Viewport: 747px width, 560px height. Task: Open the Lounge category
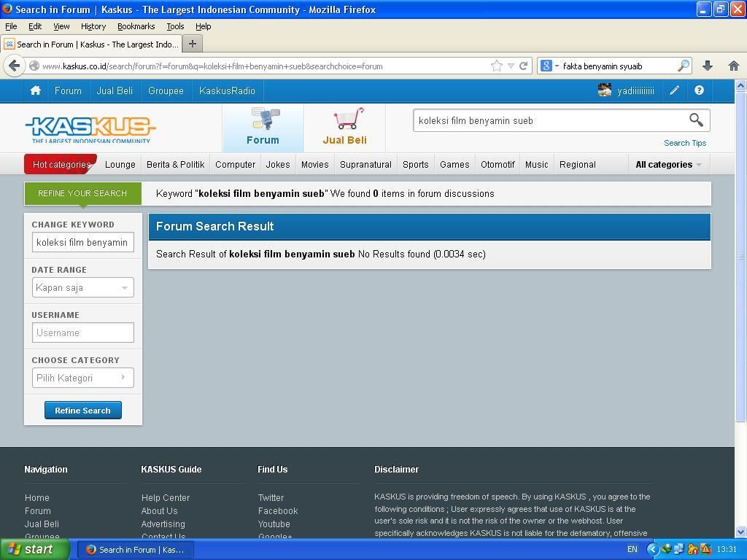pos(120,165)
